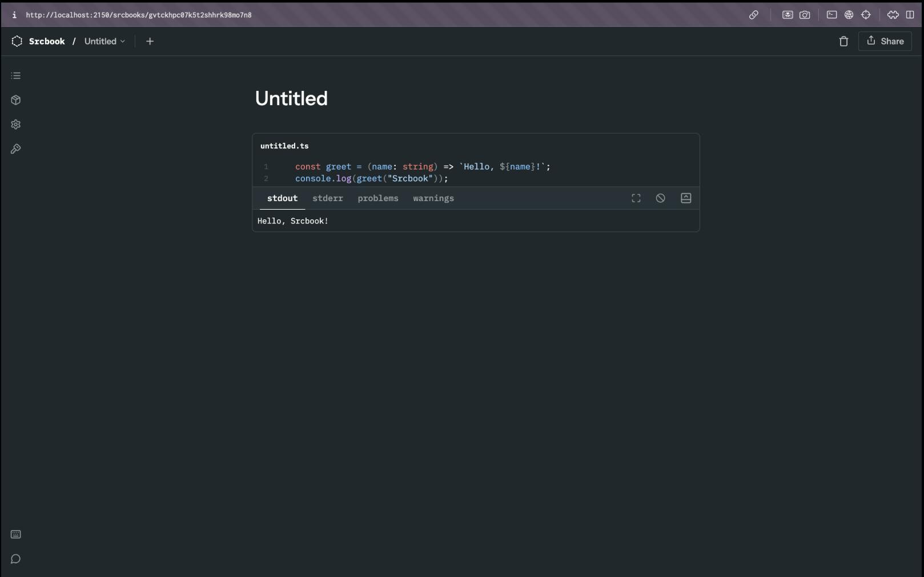Click the Untitled notebook title heading
Screen dimensions: 924x577
(291, 98)
